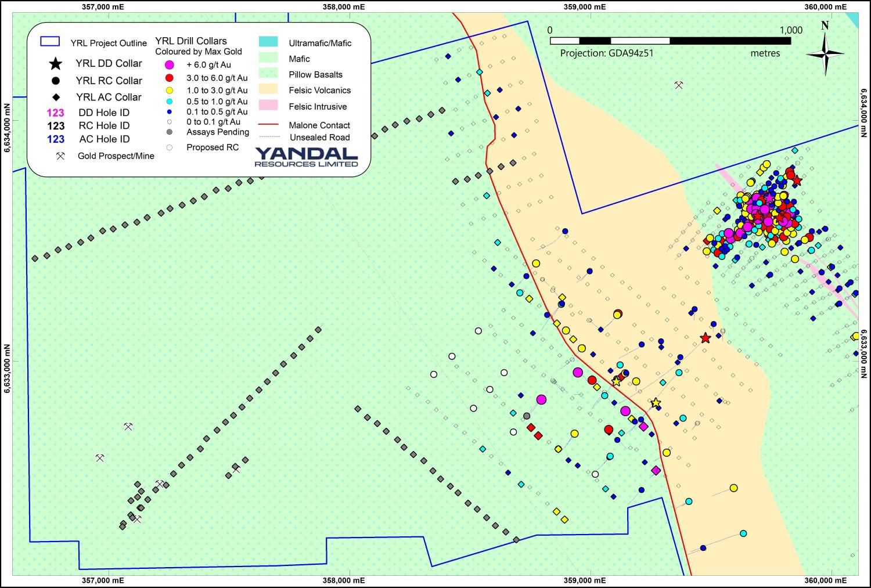
Task: Click the Ultramafic/Mafic cyan colour swatch
Action: tap(268, 42)
